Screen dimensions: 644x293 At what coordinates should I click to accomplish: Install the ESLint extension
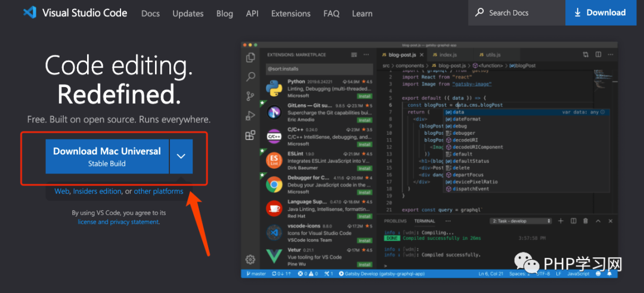pos(364,168)
